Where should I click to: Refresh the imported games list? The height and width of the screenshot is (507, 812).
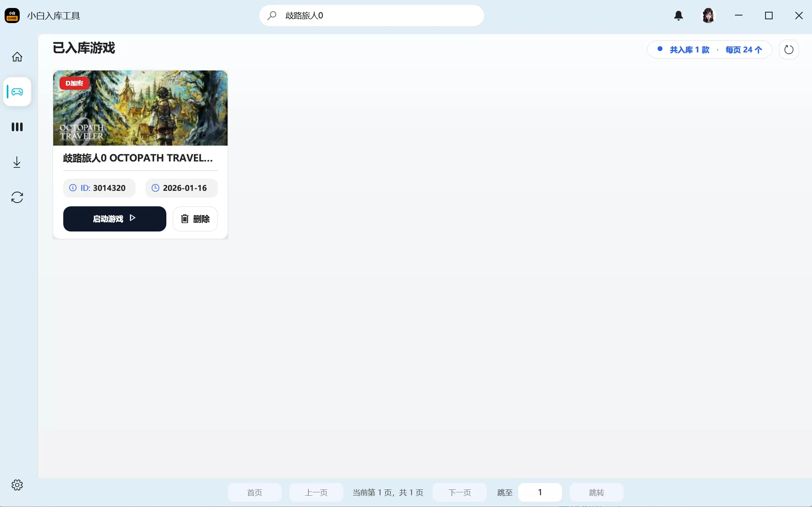[789, 50]
